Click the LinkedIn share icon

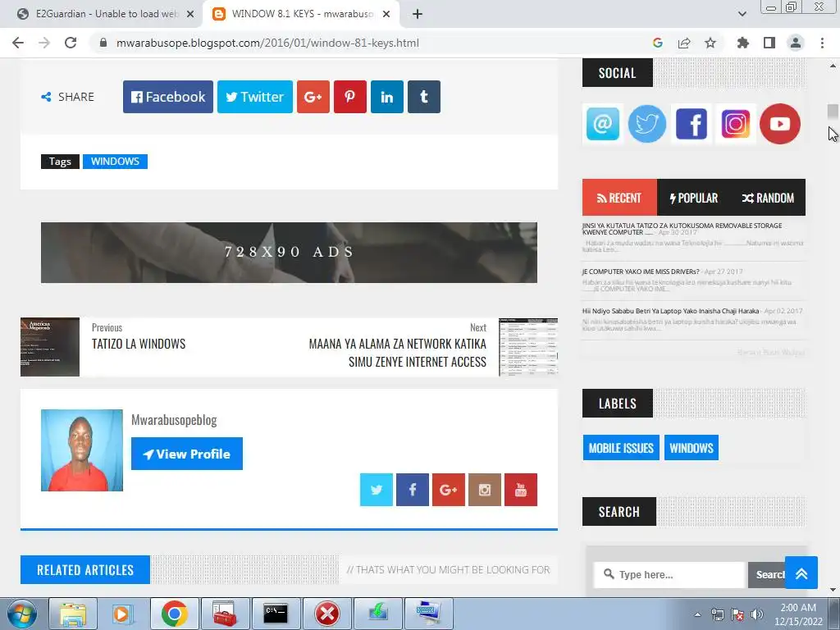[x=387, y=97]
